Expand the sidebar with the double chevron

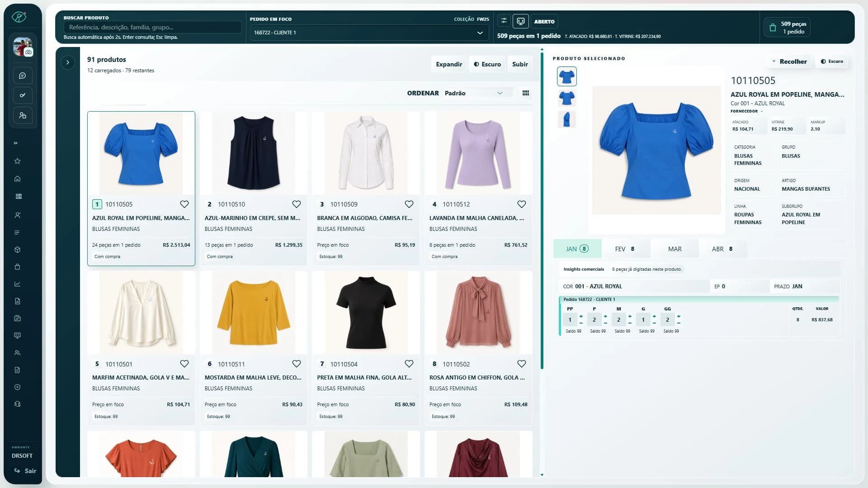click(x=16, y=143)
